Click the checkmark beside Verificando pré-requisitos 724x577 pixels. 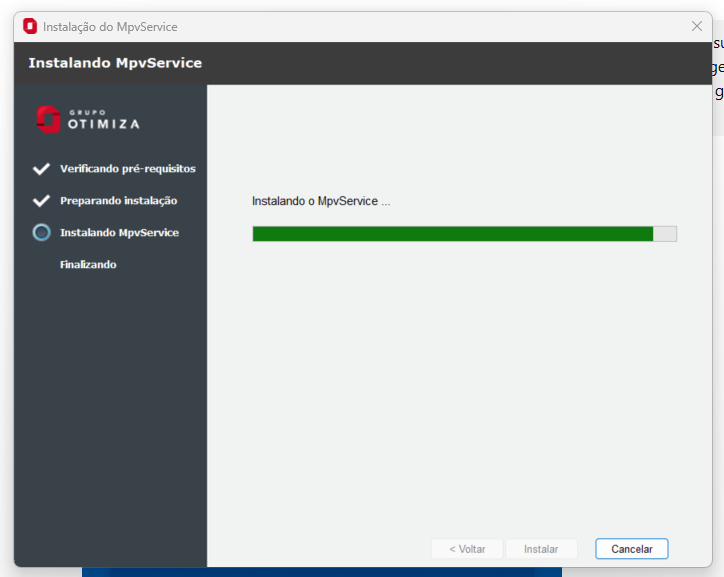click(41, 168)
